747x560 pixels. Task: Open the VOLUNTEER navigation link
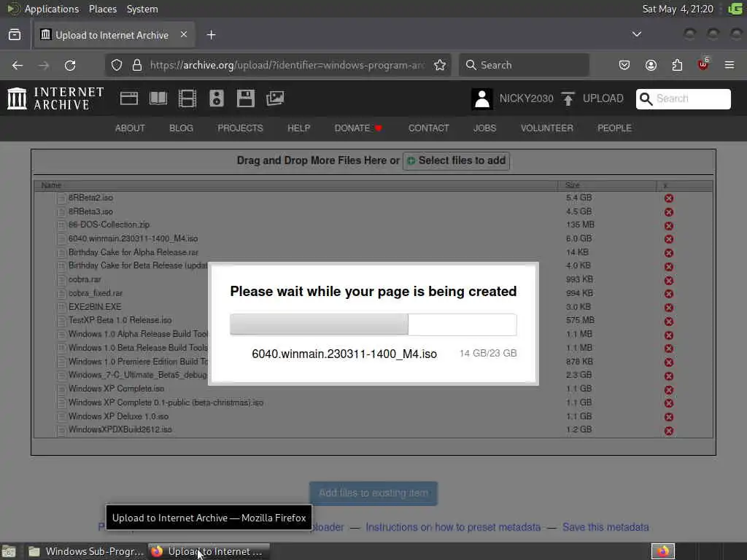coord(547,128)
